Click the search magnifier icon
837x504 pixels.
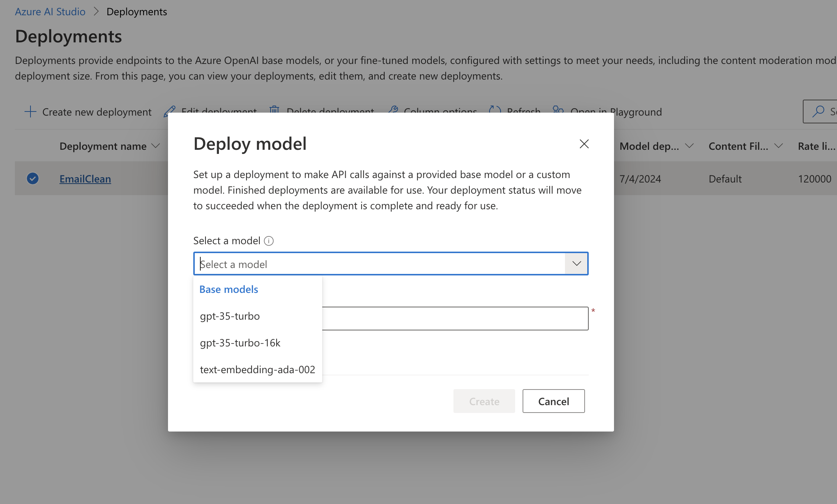tap(818, 111)
